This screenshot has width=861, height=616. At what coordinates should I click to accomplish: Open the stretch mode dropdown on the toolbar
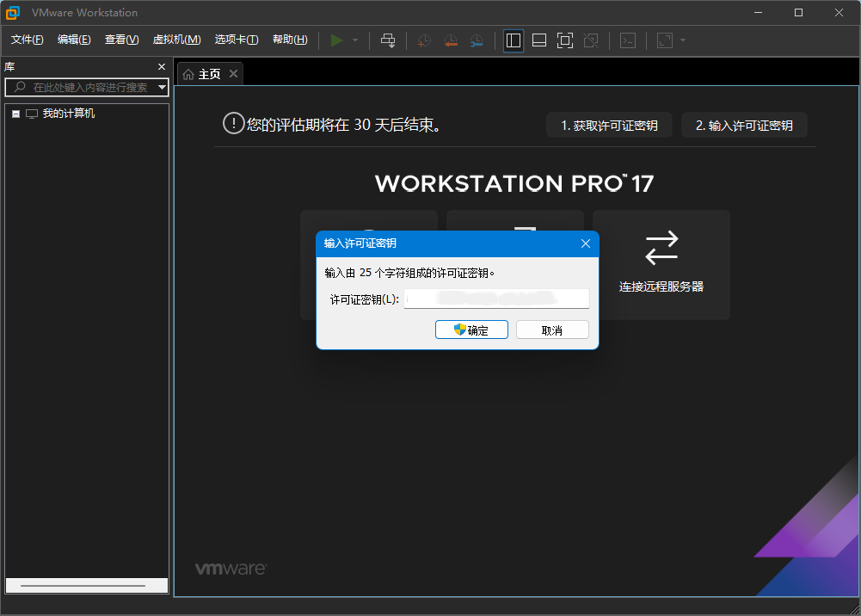pos(679,40)
